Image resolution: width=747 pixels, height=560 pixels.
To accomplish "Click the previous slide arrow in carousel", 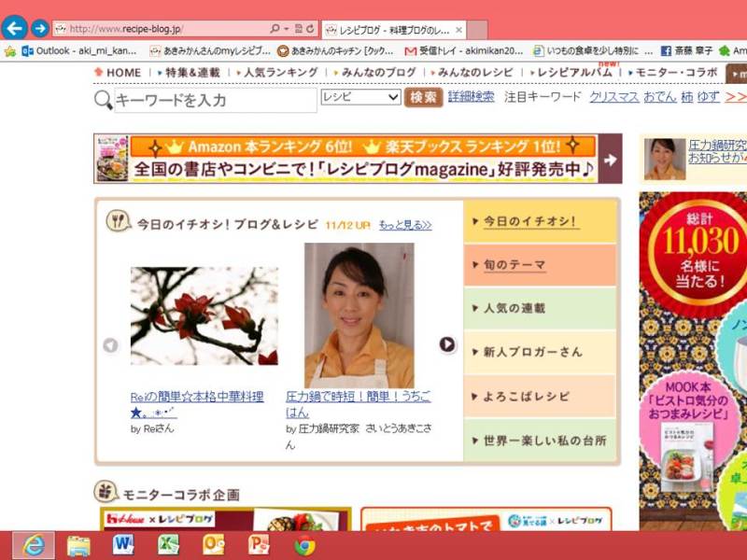I will click(110, 344).
